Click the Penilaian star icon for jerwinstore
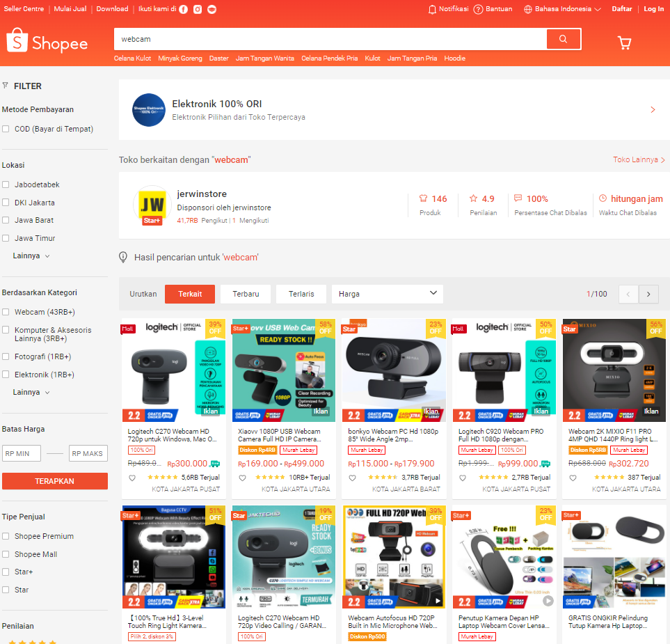 point(473,198)
